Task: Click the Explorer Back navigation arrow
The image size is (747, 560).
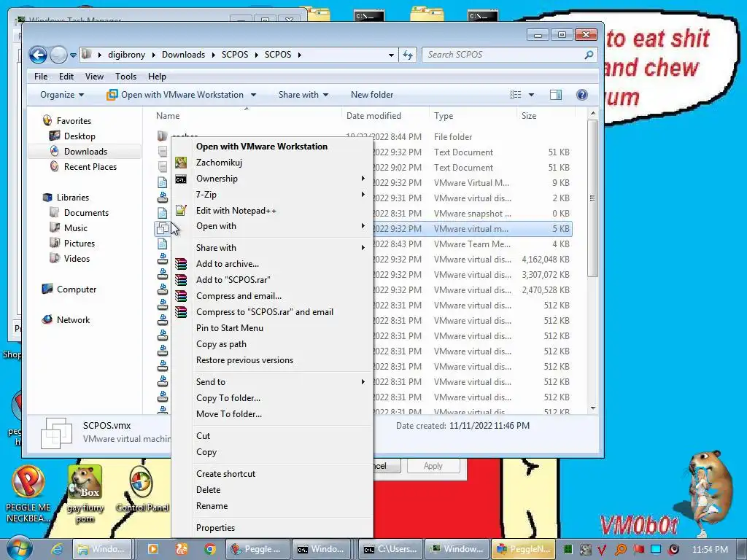Action: (38, 55)
